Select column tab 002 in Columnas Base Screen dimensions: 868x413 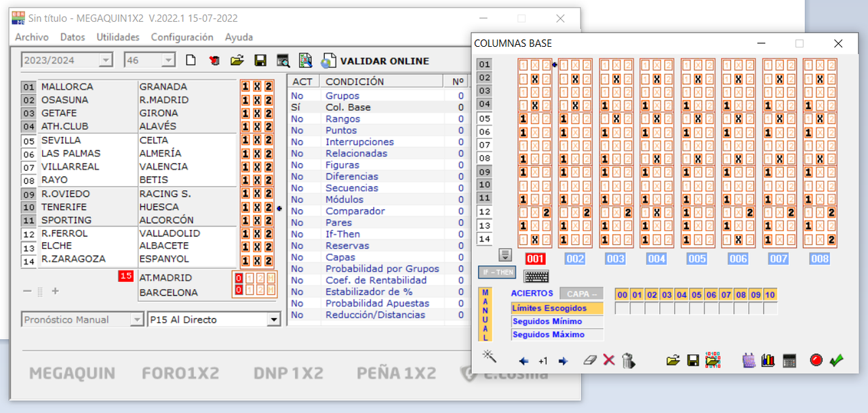[x=575, y=259]
